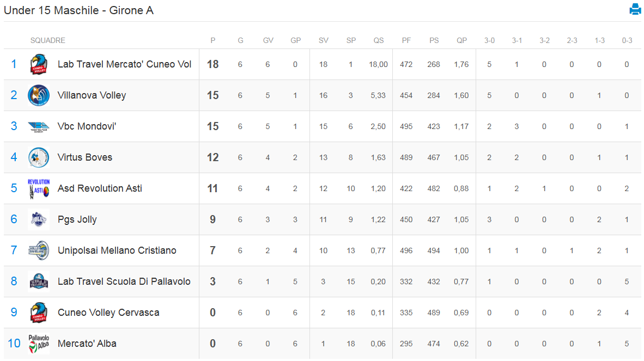Click the Under 15 Maschile - Girone A title
Screen dimensions: 644x361
(x=78, y=10)
